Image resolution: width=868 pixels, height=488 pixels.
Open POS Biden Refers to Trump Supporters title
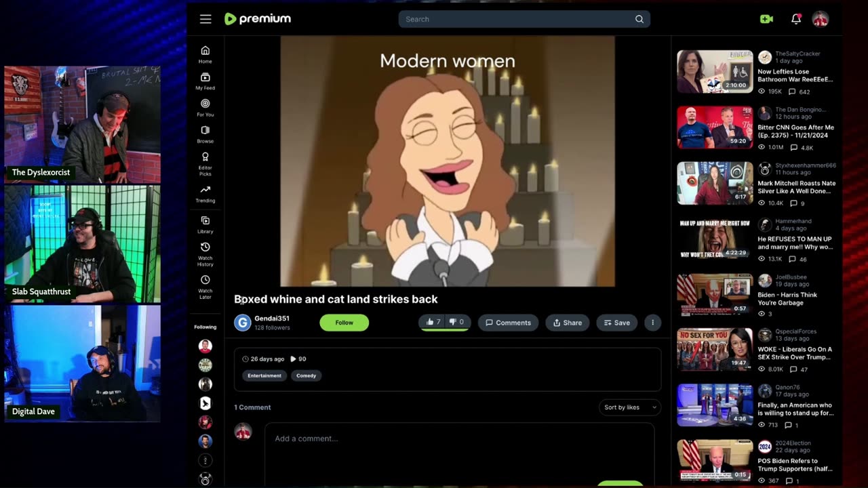(x=795, y=465)
